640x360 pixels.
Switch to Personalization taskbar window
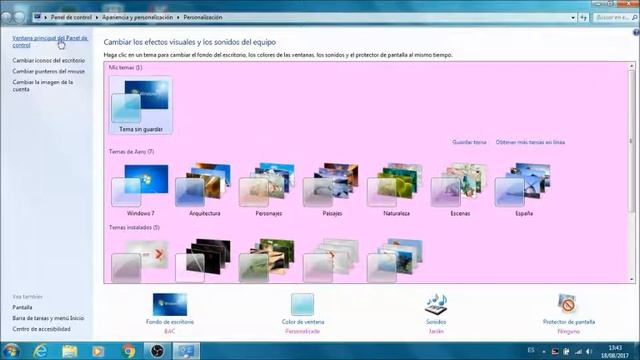pos(187,351)
